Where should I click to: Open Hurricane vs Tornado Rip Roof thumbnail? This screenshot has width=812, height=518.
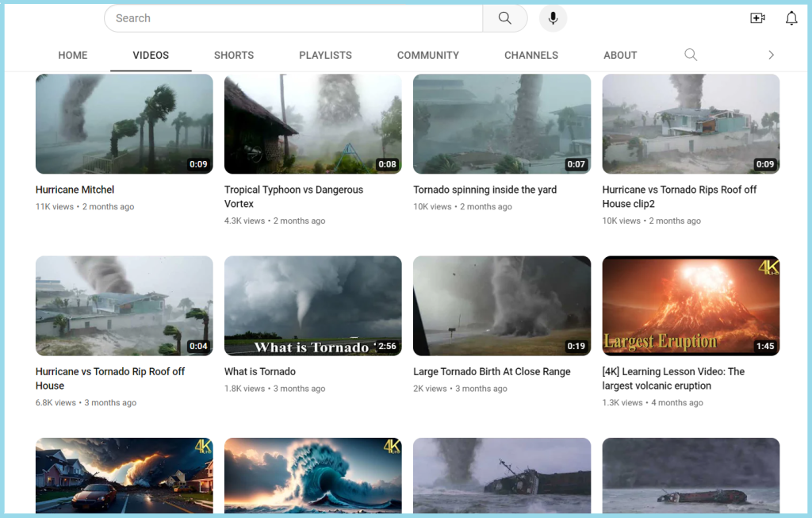click(x=124, y=305)
